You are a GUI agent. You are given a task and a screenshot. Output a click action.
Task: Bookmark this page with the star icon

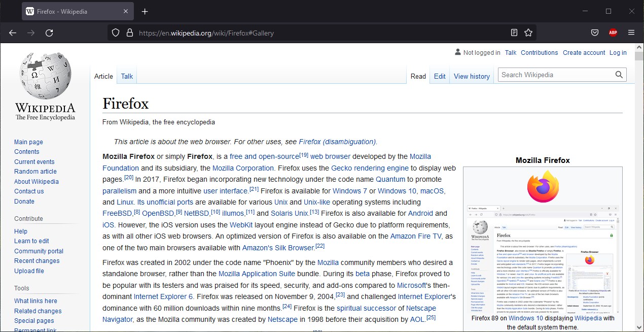coord(528,33)
